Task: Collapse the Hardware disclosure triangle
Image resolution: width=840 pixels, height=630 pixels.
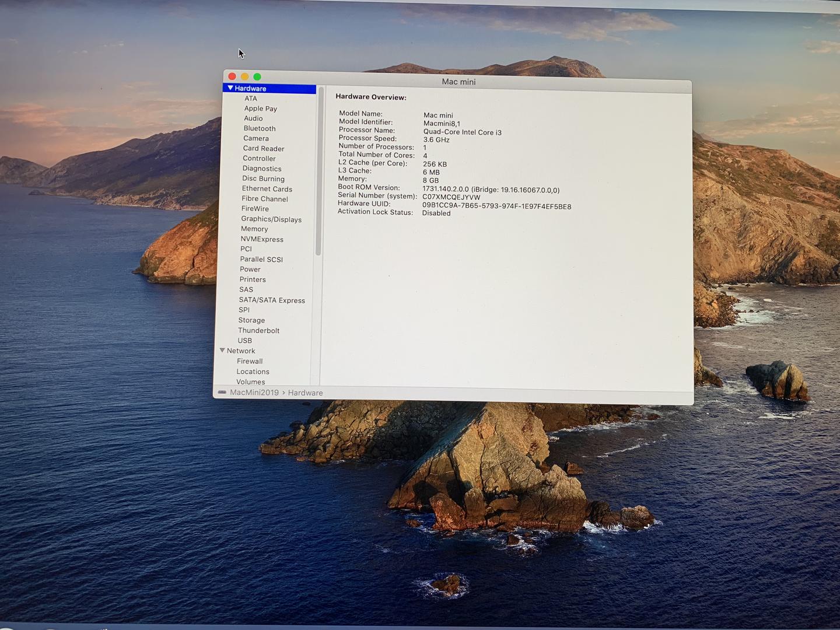Action: pyautogui.click(x=230, y=88)
